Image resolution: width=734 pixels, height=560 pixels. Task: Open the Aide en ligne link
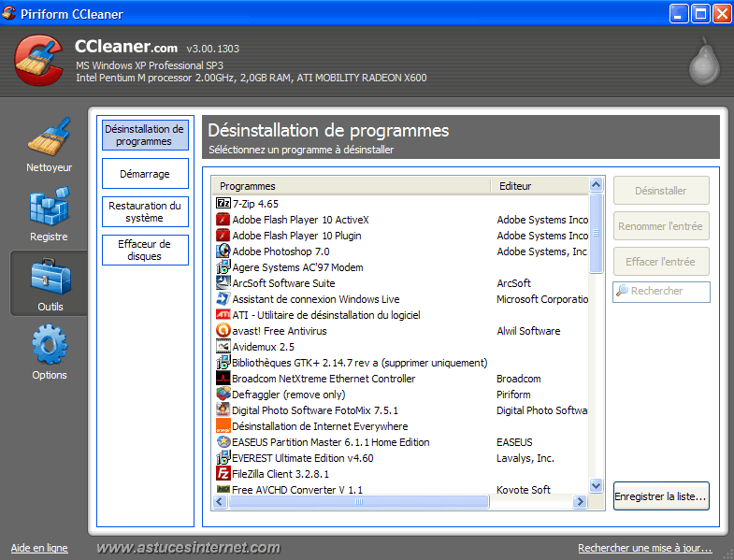coord(39,548)
